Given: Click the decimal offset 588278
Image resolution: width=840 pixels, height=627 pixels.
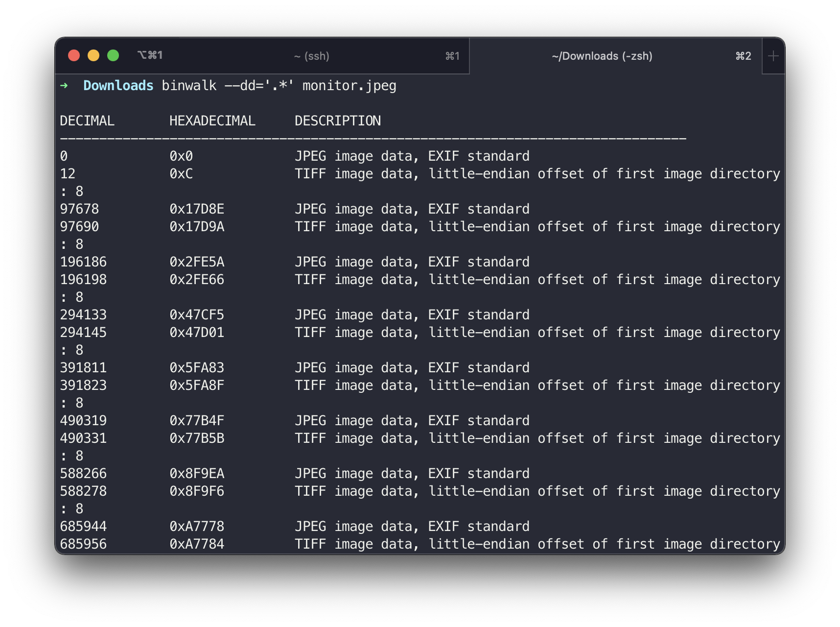Looking at the screenshot, I should (x=83, y=491).
